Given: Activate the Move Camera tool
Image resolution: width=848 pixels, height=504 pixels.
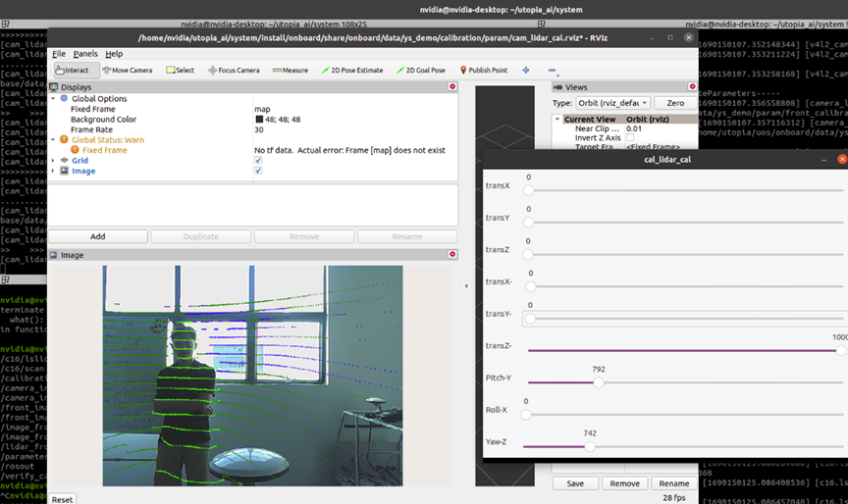Looking at the screenshot, I should coord(128,71).
